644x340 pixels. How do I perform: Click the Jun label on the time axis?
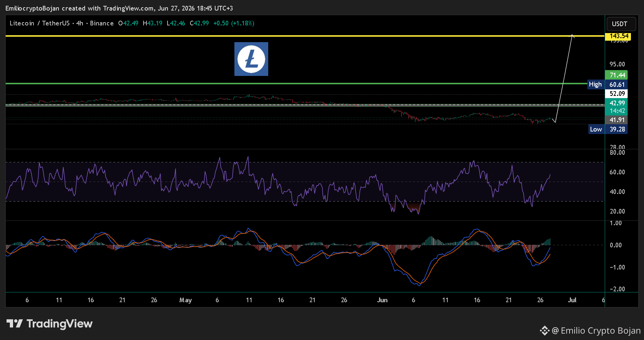pos(382,300)
